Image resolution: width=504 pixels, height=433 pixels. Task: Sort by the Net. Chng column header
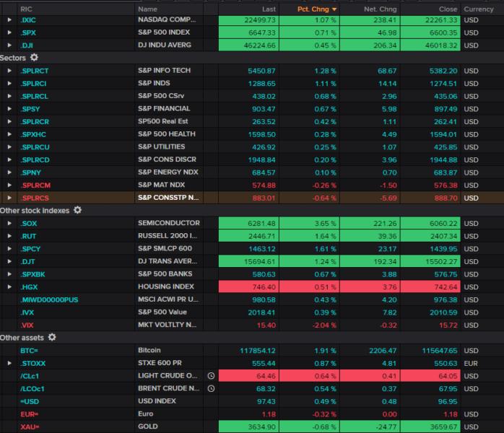pyautogui.click(x=381, y=9)
